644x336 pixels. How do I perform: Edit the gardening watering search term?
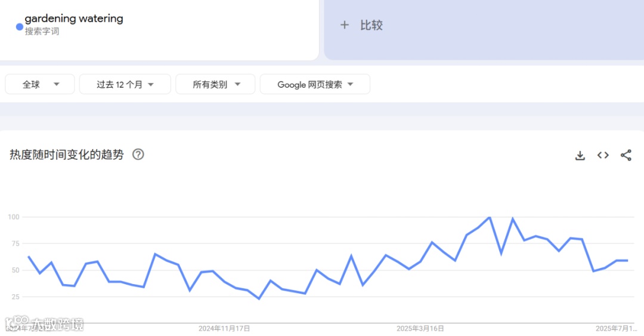point(74,19)
